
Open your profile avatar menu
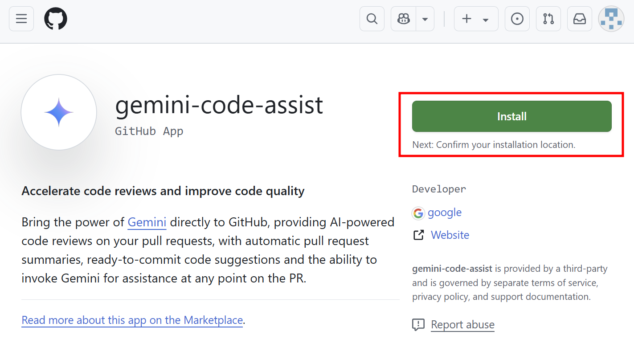[x=611, y=19]
